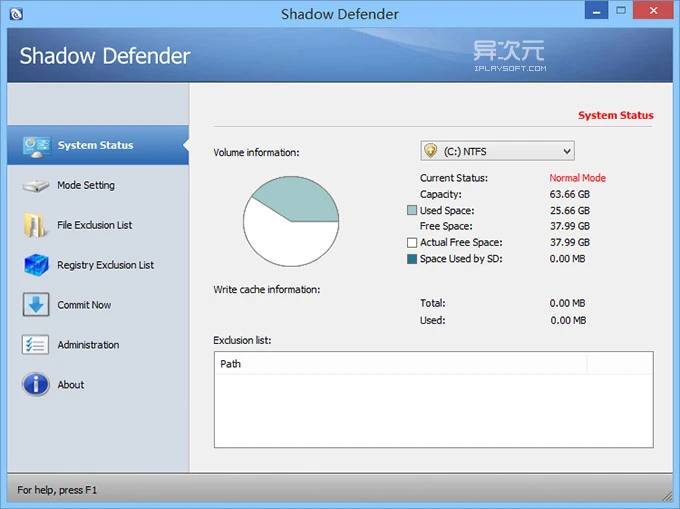Screen dimensions: 680x509
Task: Click the Exclusion list label
Action: 242,340
